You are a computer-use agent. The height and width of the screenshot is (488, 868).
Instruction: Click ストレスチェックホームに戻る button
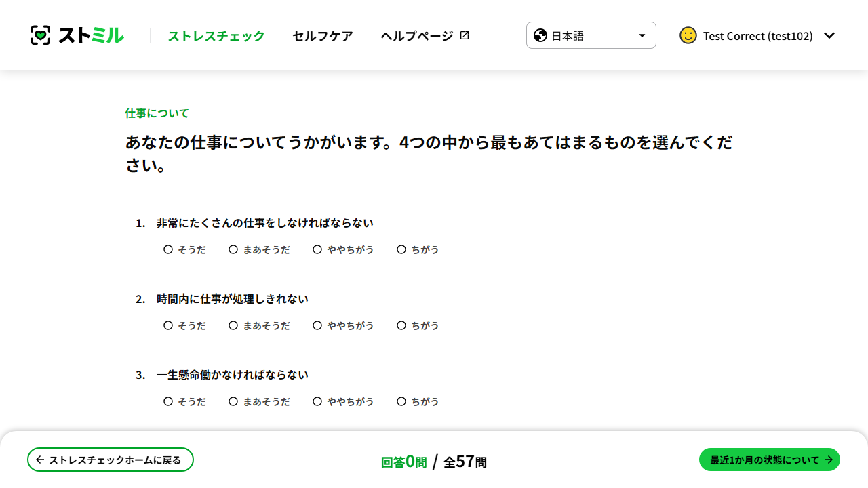110,459
